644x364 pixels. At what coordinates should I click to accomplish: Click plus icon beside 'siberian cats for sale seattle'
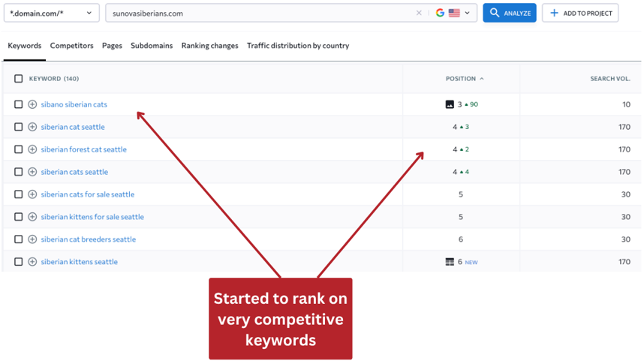[32, 194]
